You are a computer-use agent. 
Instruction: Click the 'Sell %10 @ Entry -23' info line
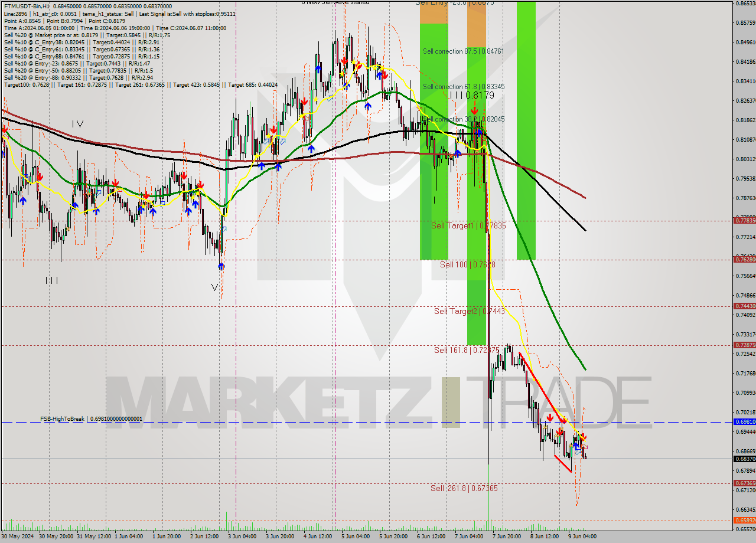coord(77,63)
